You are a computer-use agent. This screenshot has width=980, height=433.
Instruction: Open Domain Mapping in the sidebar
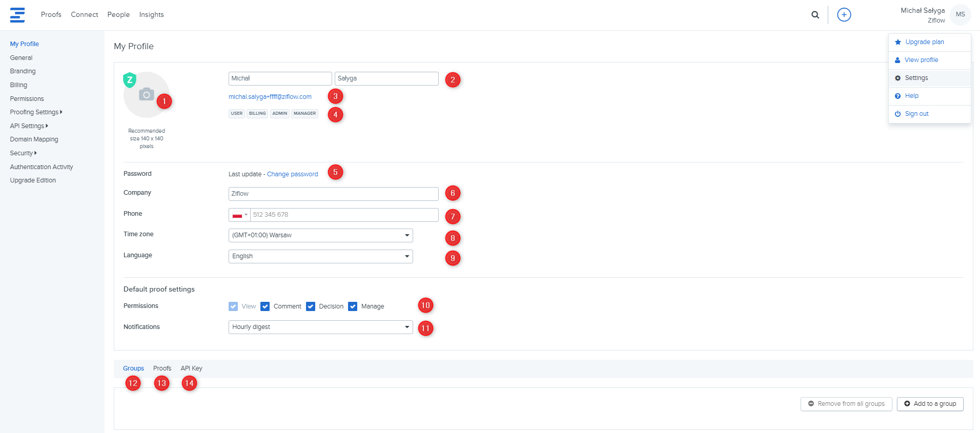(34, 139)
